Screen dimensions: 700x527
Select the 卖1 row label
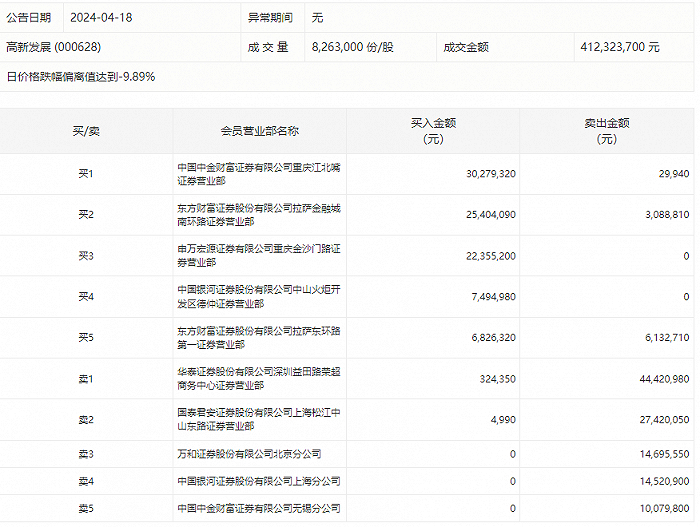click(86, 379)
